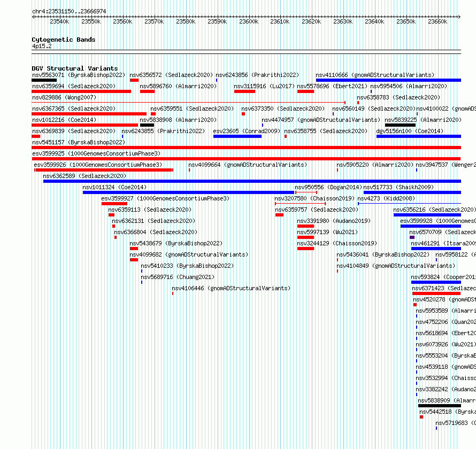Screen dimensions: 476x449
Task: Click nsv5451157 (ByrskaBishop2022) label
Action: pos(79,142)
